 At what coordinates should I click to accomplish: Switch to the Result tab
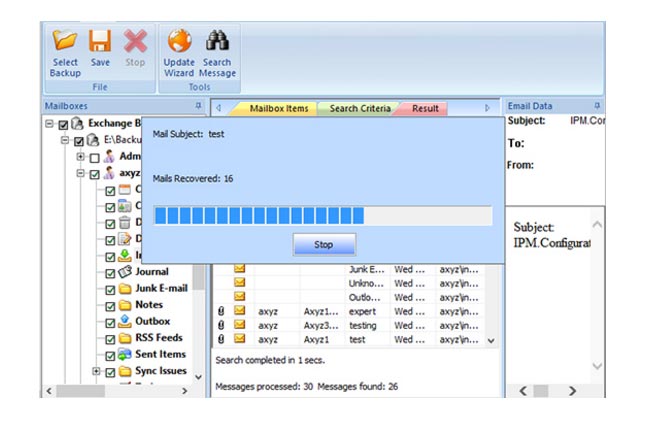425,108
